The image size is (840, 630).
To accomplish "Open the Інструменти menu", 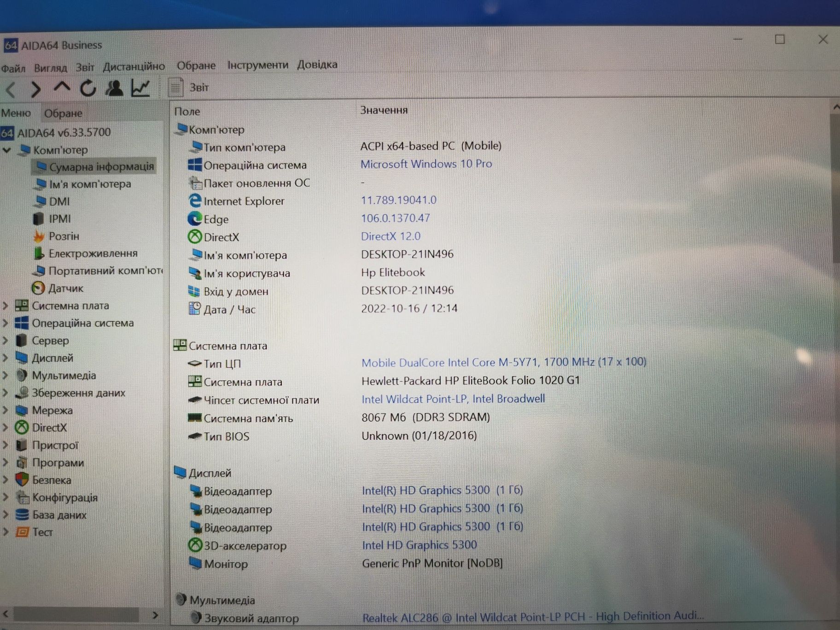I will coord(258,65).
